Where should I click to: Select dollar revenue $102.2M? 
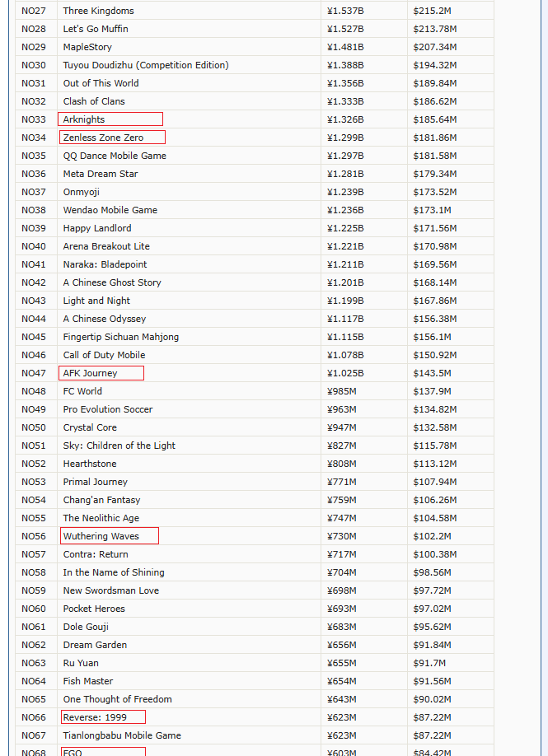[433, 536]
